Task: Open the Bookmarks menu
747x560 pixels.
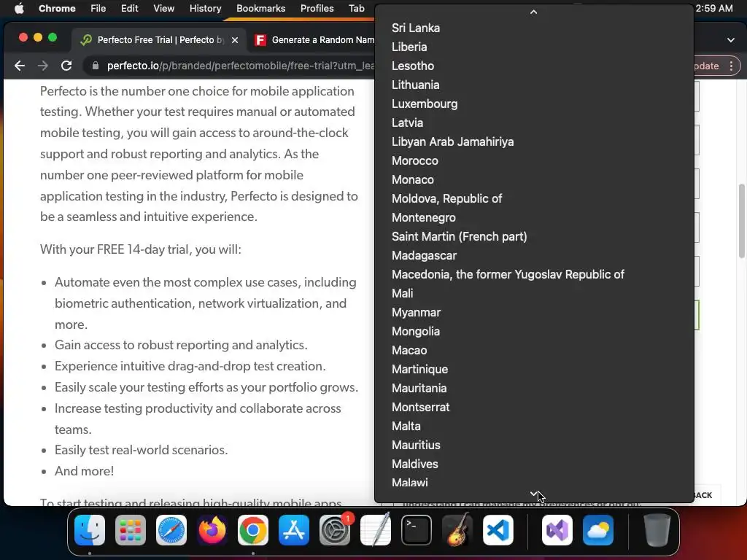Action: pyautogui.click(x=260, y=8)
